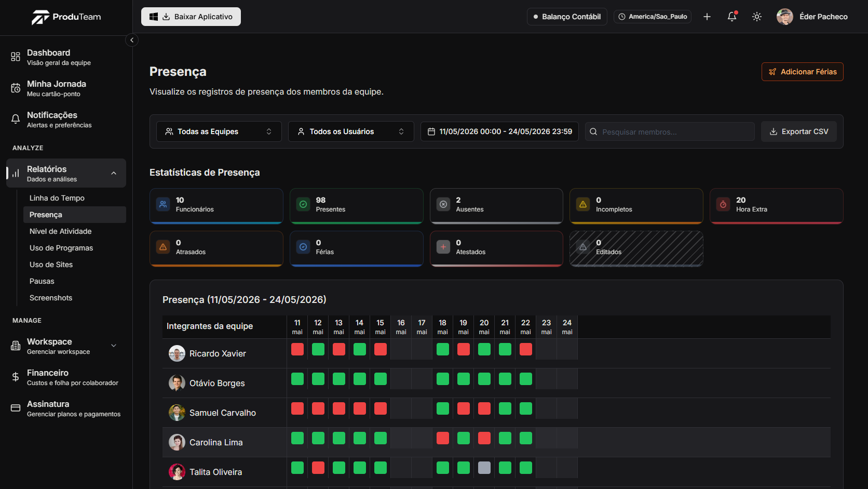This screenshot has width=868, height=489.
Task: Collapse the Relatórios section
Action: point(66,173)
